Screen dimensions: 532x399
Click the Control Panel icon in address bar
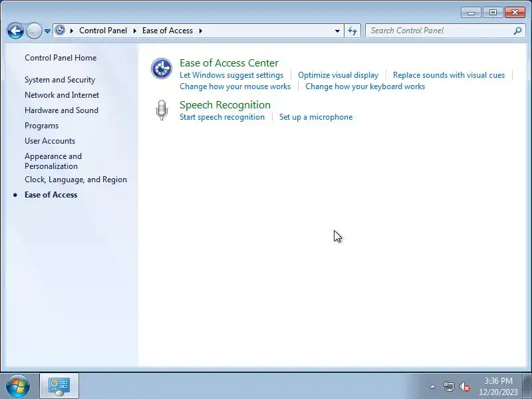60,30
